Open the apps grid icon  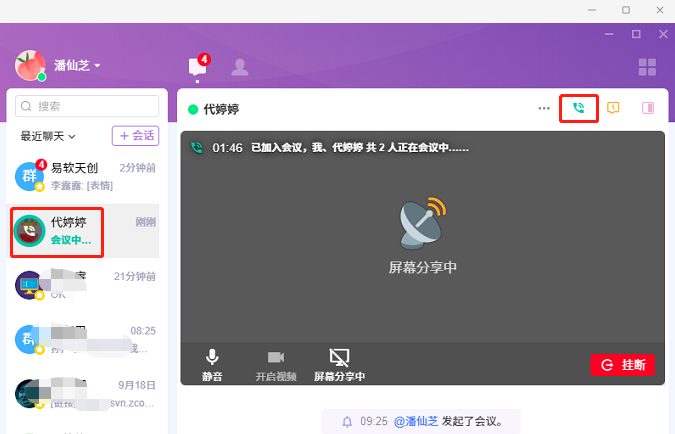(647, 67)
